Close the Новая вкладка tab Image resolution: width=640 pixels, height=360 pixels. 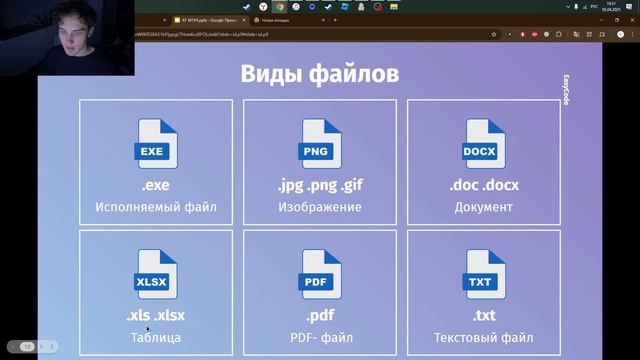pyautogui.click(x=323, y=20)
